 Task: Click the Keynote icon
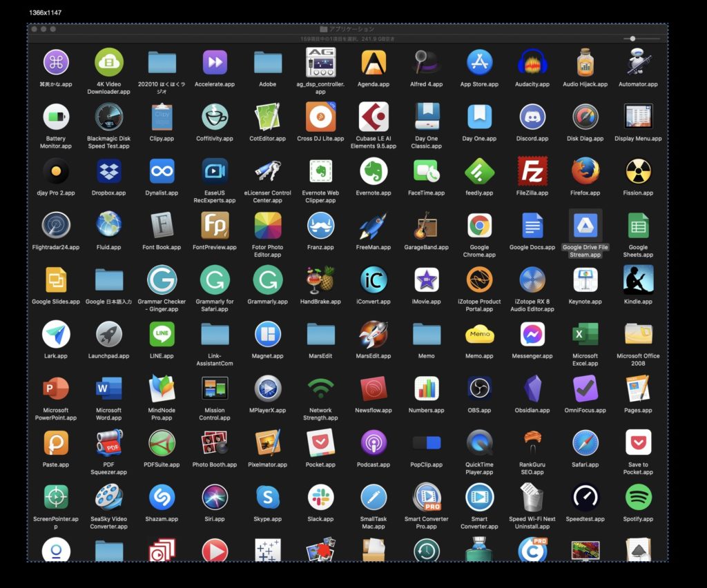pyautogui.click(x=585, y=280)
